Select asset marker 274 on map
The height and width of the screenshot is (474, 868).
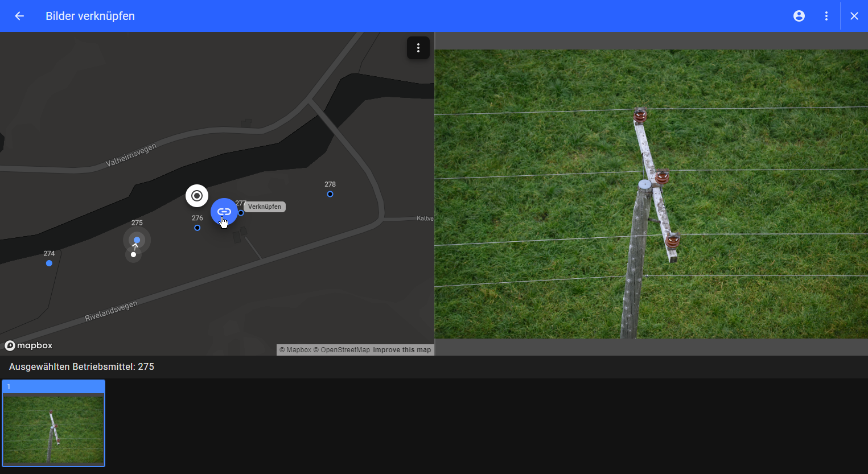point(49,263)
